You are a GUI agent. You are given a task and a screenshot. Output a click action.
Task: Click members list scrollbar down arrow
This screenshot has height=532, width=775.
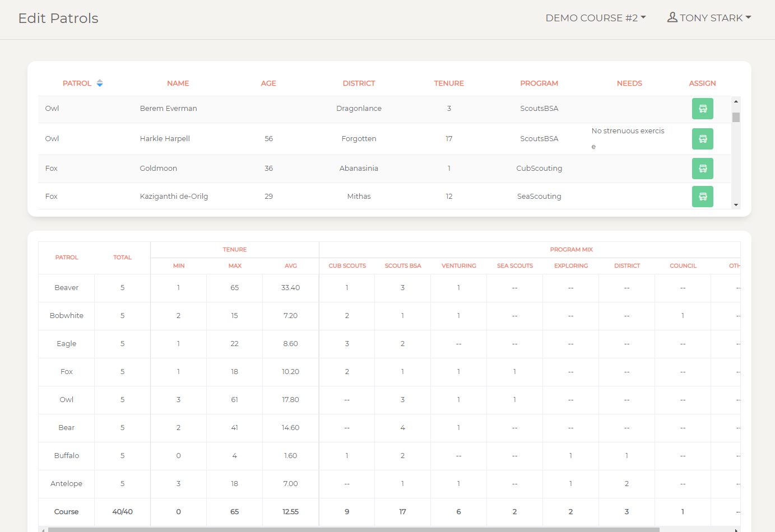click(x=736, y=205)
